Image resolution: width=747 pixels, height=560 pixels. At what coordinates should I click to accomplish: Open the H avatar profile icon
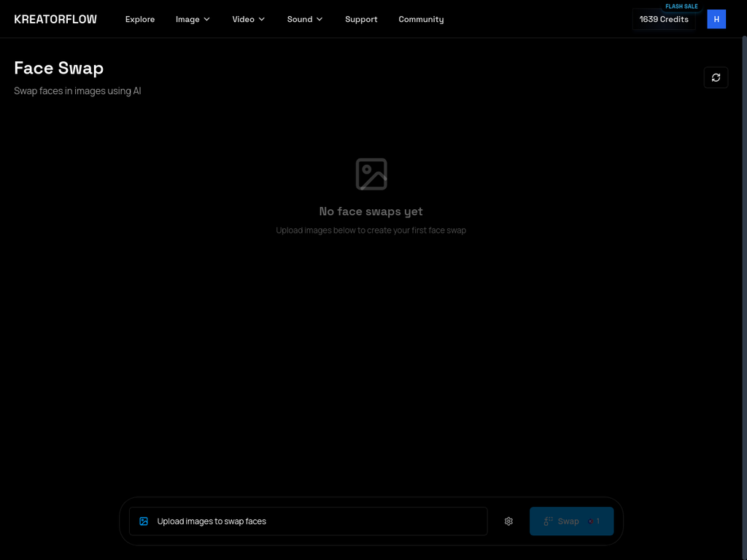716,19
